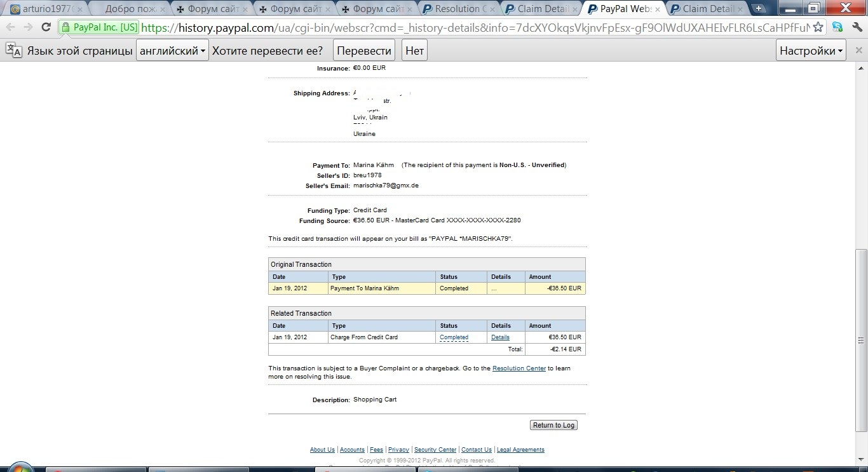Open the Security Center footer link
The width and height of the screenshot is (868, 472).
(435, 450)
